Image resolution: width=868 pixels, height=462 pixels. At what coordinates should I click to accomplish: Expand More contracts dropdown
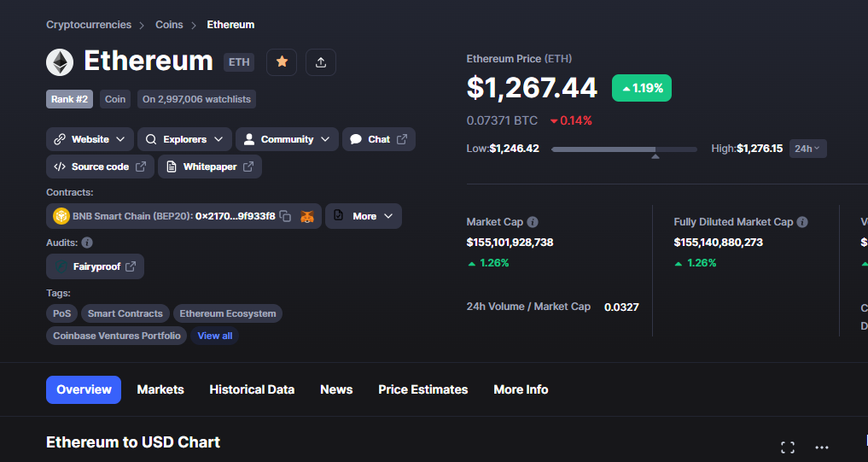(364, 216)
